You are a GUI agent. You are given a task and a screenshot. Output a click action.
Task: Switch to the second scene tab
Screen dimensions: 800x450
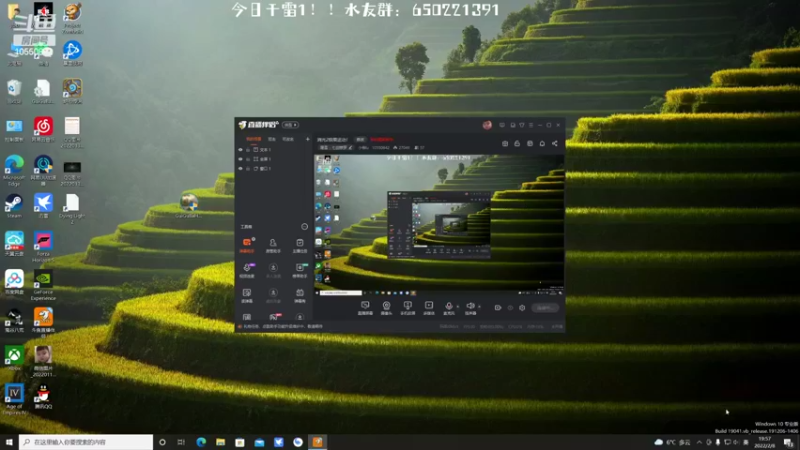click(x=272, y=139)
